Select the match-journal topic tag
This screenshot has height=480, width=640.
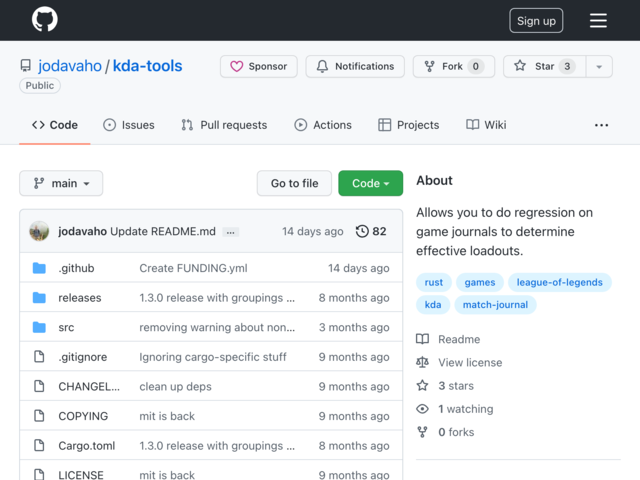pyautogui.click(x=495, y=305)
